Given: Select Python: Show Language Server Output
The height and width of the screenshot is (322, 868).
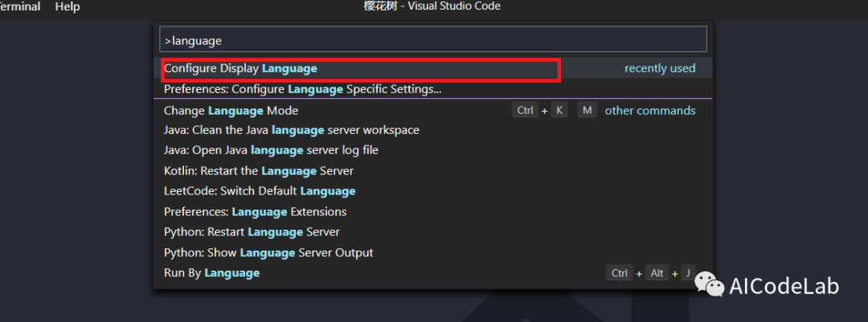Looking at the screenshot, I should [x=433, y=253].
